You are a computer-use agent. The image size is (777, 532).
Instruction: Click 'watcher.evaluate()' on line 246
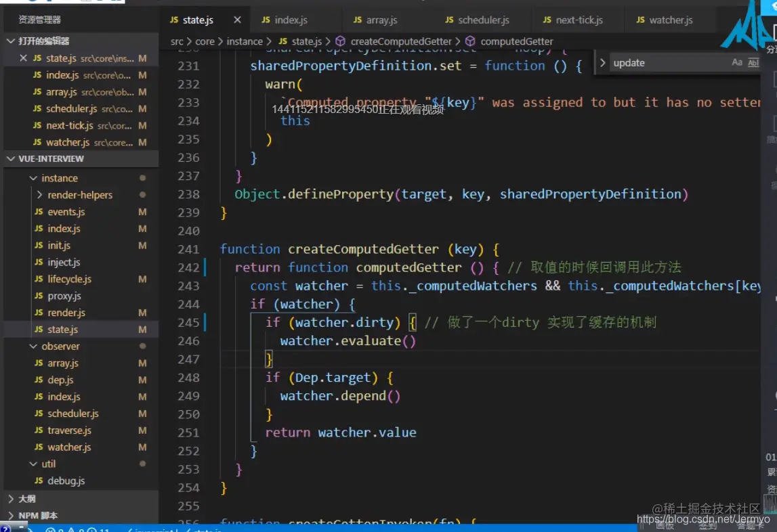348,341
